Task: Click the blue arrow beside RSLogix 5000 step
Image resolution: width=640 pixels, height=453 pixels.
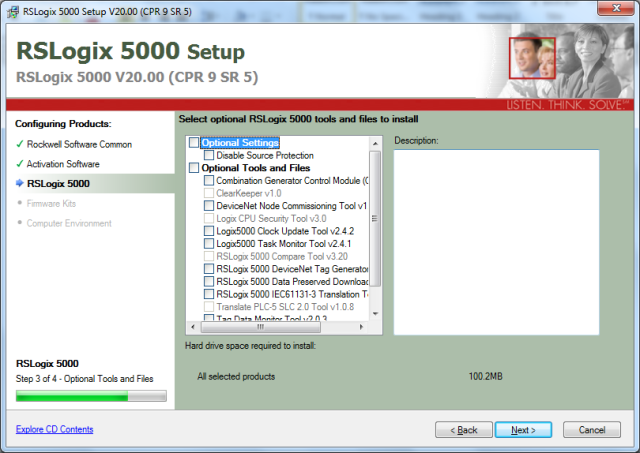Action: 20,183
